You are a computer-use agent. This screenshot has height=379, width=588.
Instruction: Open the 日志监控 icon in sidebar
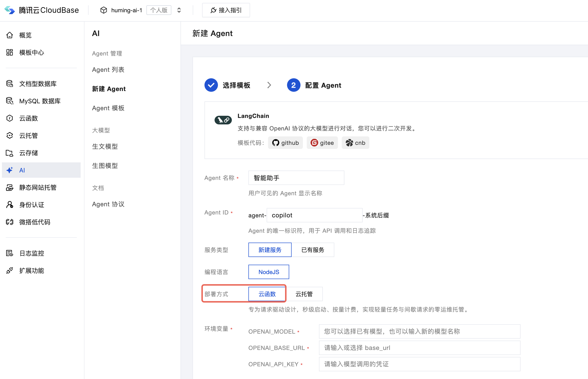(10, 253)
